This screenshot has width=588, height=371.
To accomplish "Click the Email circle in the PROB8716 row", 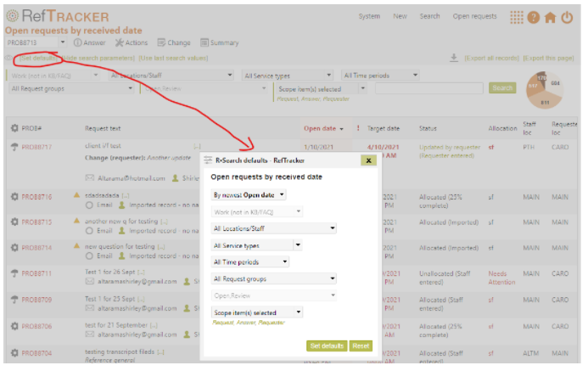I will point(89,205).
